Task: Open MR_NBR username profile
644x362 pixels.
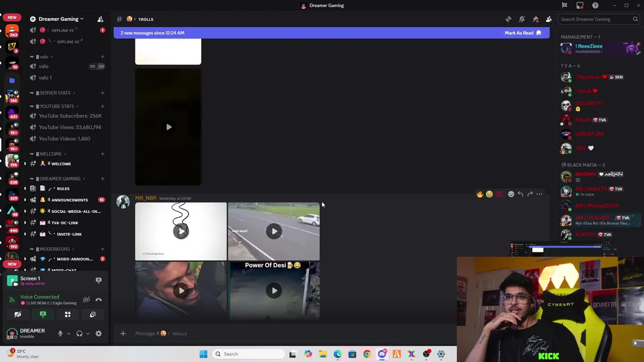Action: [145, 198]
